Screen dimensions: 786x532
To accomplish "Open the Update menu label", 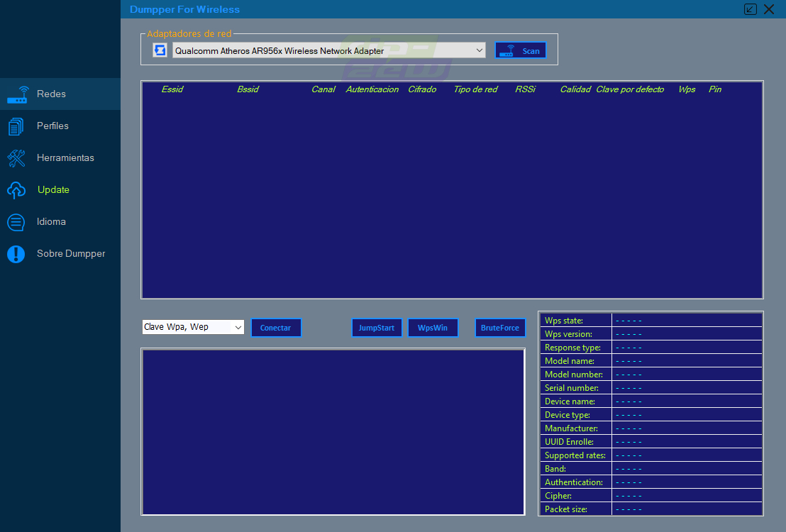I will point(53,189).
